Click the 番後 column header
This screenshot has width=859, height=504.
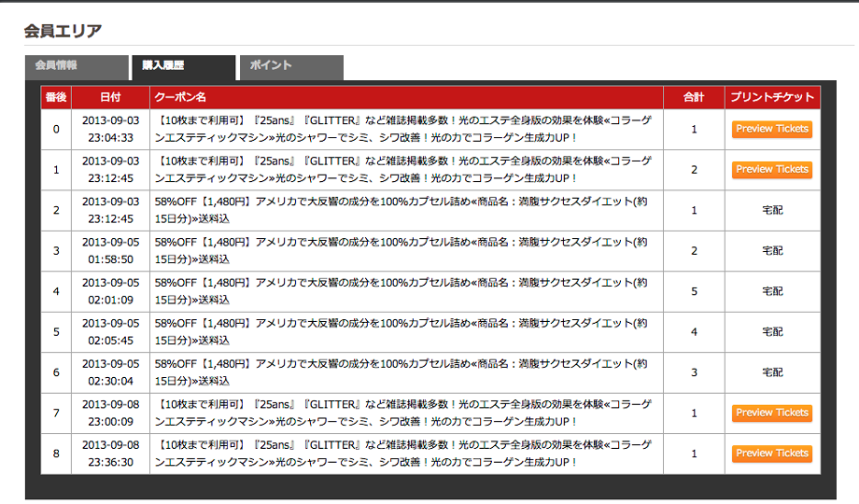[x=56, y=97]
